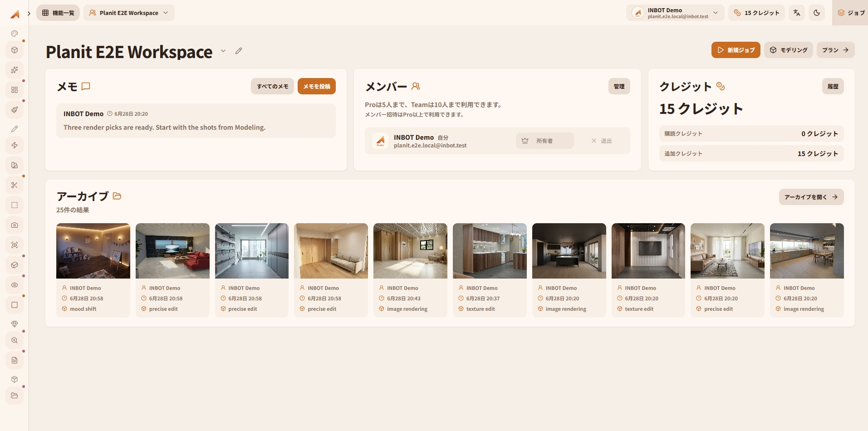Select the sparkles AI tool icon

[15, 70]
